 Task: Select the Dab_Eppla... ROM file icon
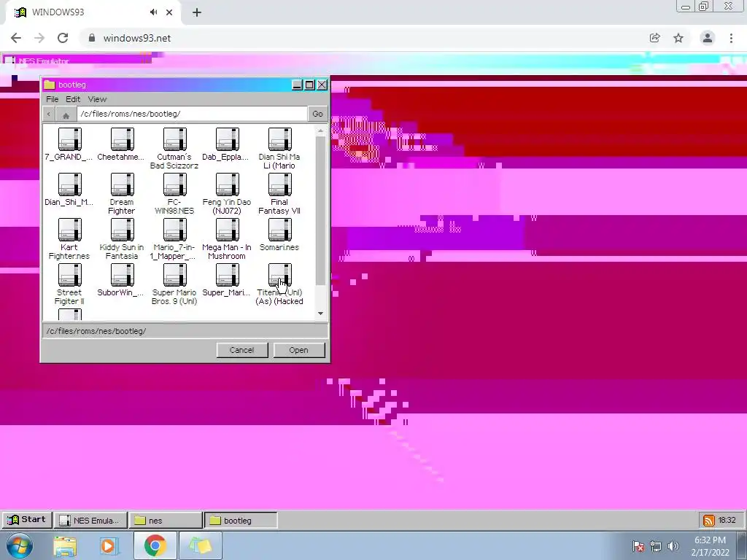point(228,139)
